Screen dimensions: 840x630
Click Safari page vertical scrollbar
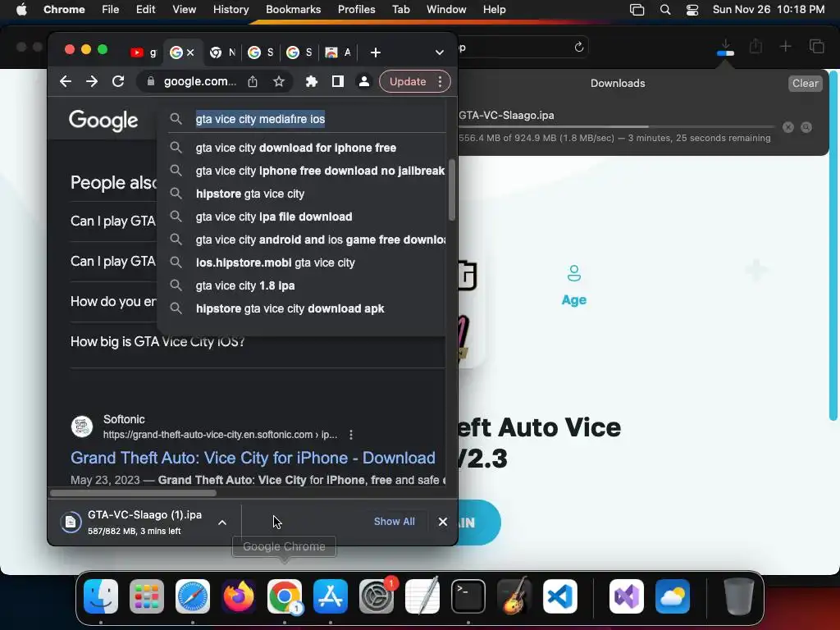(x=833, y=244)
